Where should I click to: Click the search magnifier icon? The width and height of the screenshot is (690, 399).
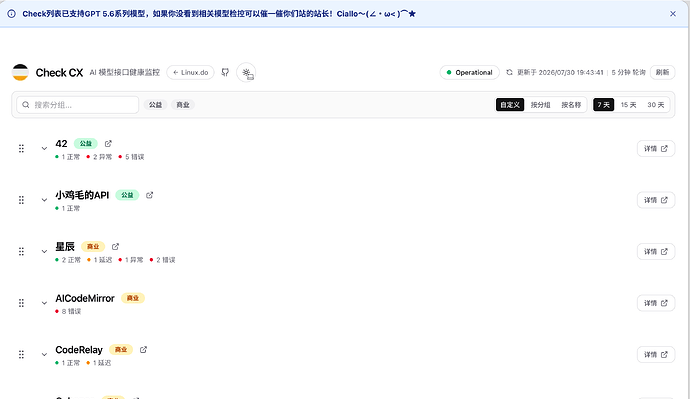click(26, 105)
